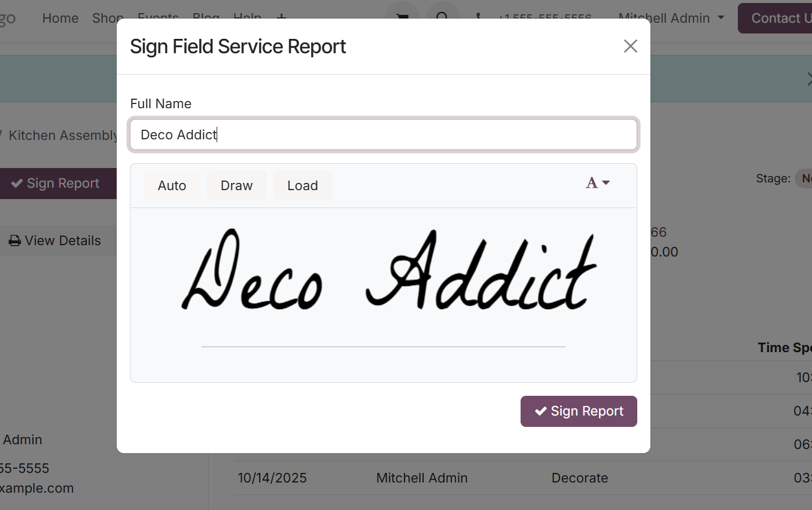Click the search magnifier icon
The width and height of the screenshot is (812, 510).
[443, 17]
